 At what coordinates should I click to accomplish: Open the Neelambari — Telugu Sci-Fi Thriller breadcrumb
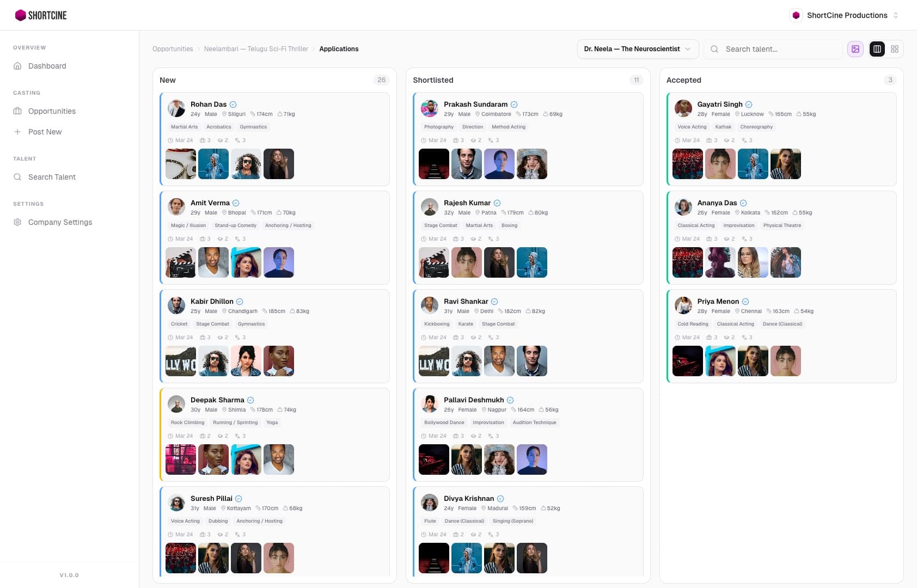tap(256, 49)
